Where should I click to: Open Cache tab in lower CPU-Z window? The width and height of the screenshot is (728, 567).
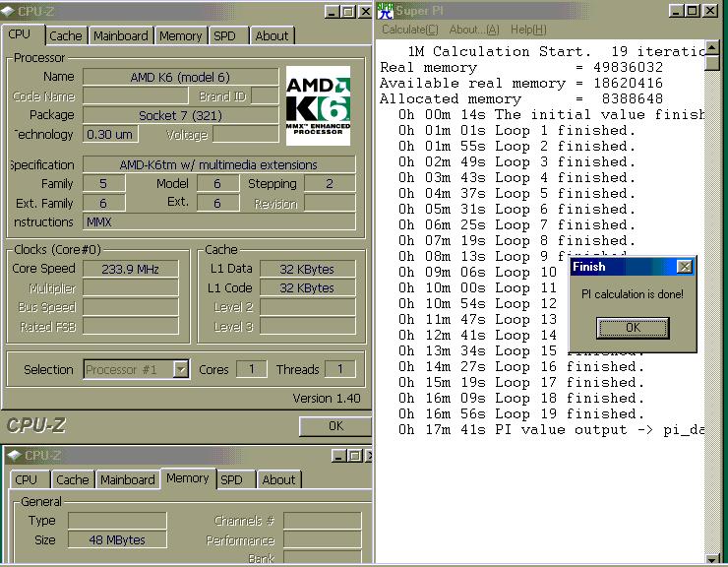pyautogui.click(x=73, y=479)
